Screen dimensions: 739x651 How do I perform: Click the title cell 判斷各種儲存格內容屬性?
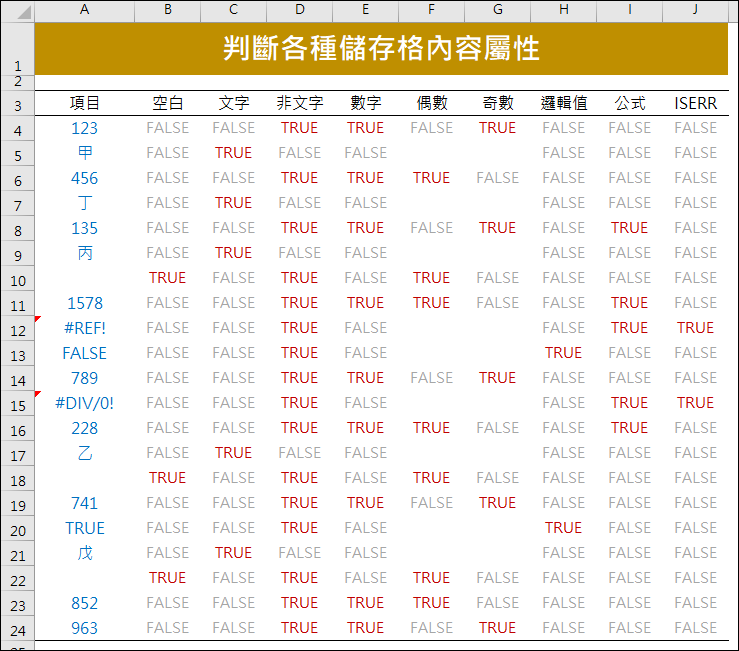(381, 49)
